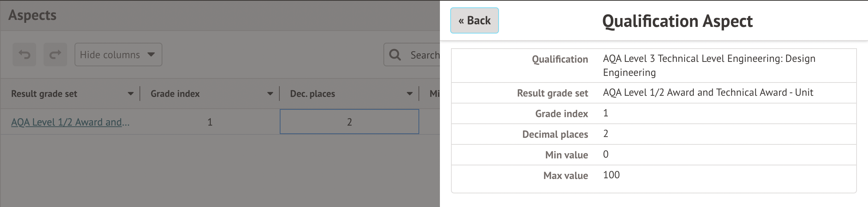Open the Dec. places column menu arrow
868x207 pixels.
click(410, 94)
